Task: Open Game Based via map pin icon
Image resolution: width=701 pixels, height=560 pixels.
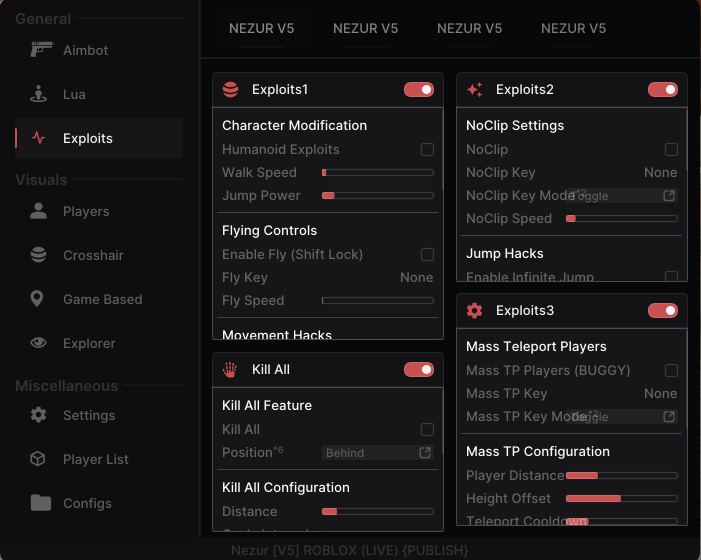Action: pos(37,299)
